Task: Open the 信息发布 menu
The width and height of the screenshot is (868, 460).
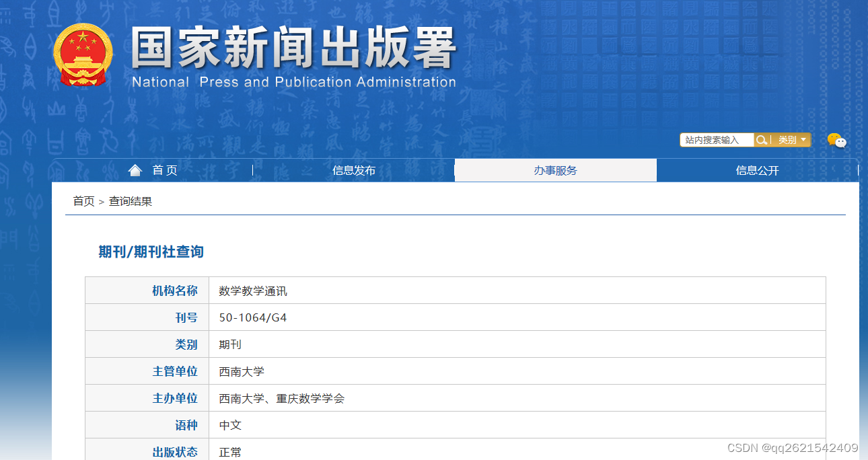Action: 354,170
